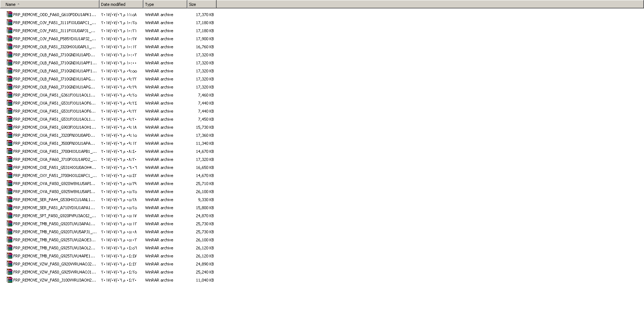Select archive icon for OYA_FA50_G925W8VLU5API
Viewport: 644px width, 328px height.
point(10,192)
